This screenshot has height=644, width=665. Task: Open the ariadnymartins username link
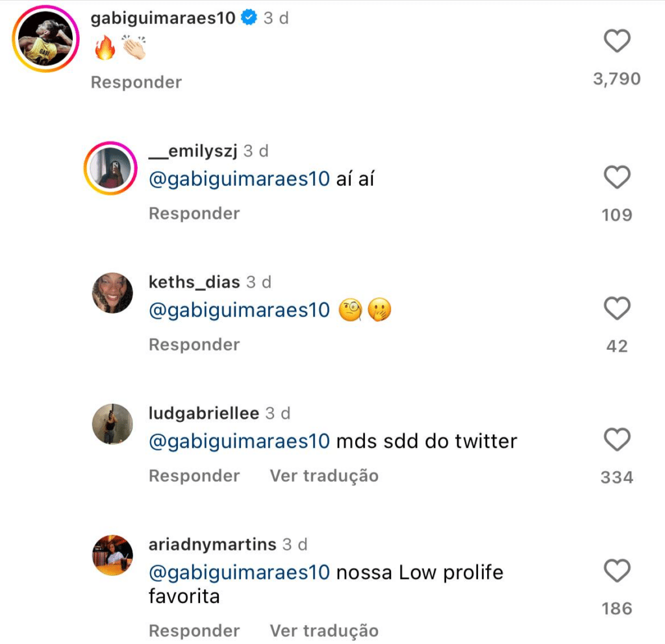pyautogui.click(x=212, y=545)
